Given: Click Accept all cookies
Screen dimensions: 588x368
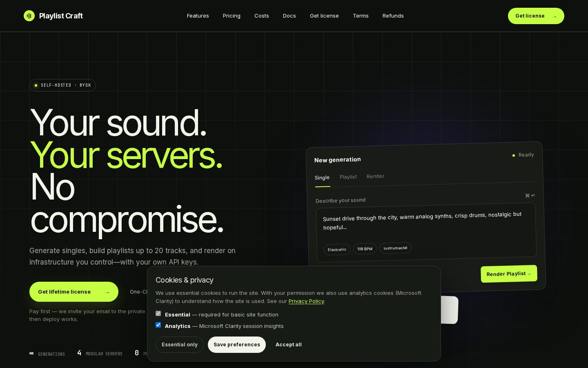Looking at the screenshot, I should pos(289,345).
